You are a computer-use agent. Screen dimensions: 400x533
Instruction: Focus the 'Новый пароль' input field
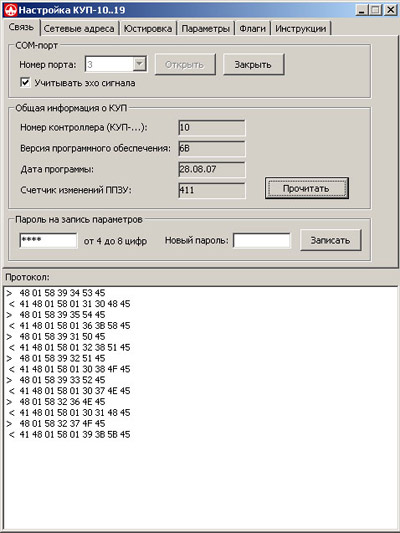pyautogui.click(x=262, y=240)
